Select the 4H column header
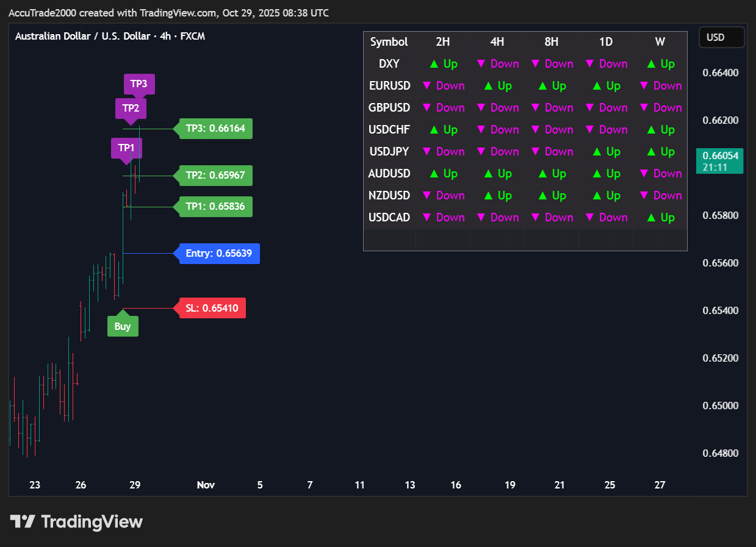 (x=497, y=42)
